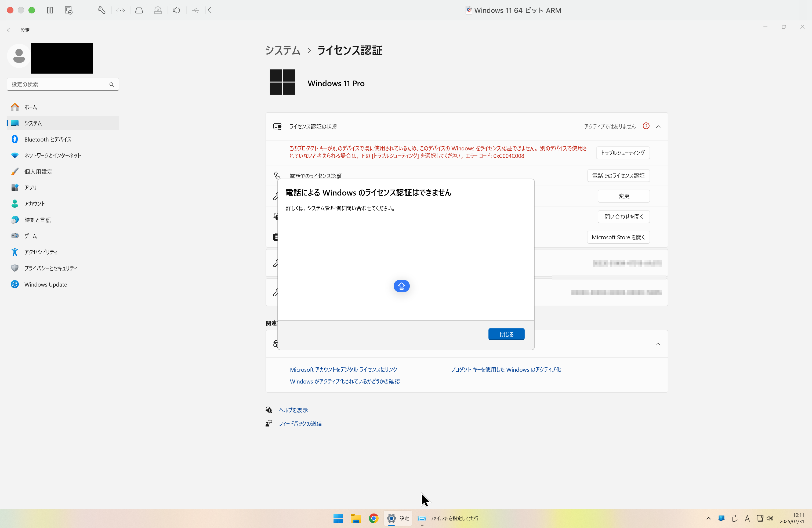This screenshot has width=812, height=528.
Task: Open Chrome from the taskbar
Action: (x=374, y=518)
